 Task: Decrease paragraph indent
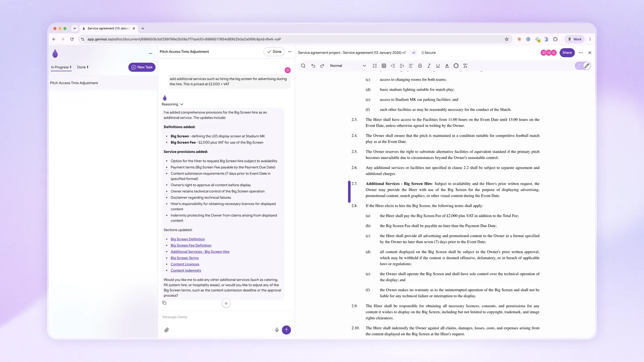(402, 66)
